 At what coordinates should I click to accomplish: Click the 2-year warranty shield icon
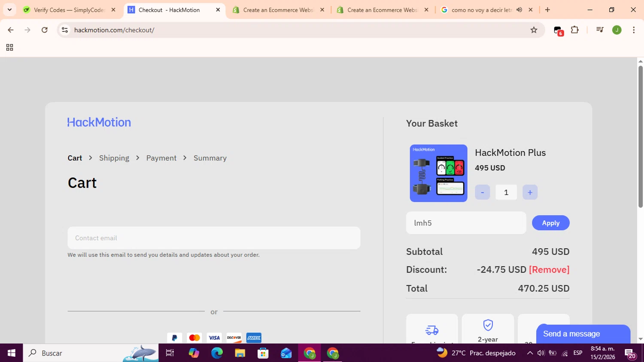(x=488, y=325)
